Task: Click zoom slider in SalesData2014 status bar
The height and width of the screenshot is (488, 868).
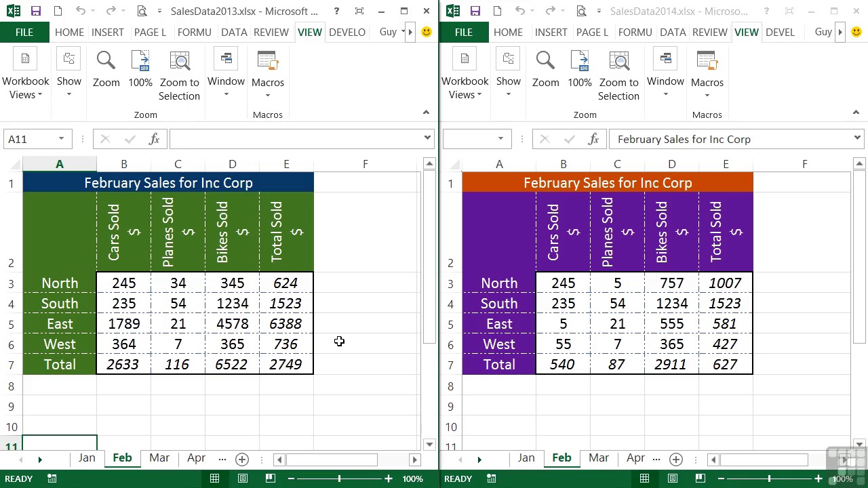Action: coord(769,479)
